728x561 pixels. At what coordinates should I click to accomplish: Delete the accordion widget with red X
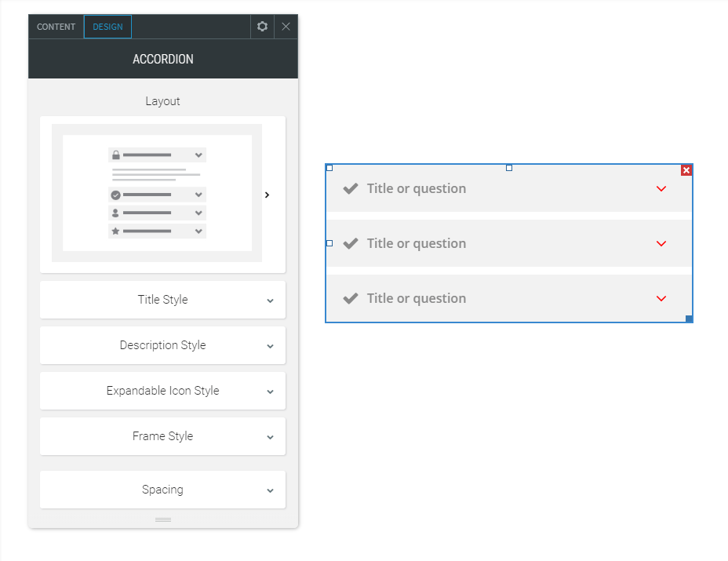point(686,169)
